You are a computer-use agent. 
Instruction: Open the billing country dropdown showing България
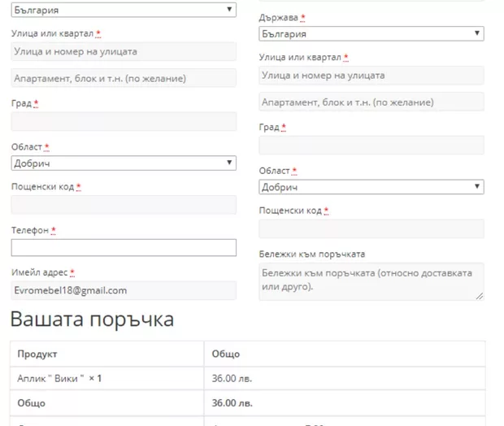(123, 11)
